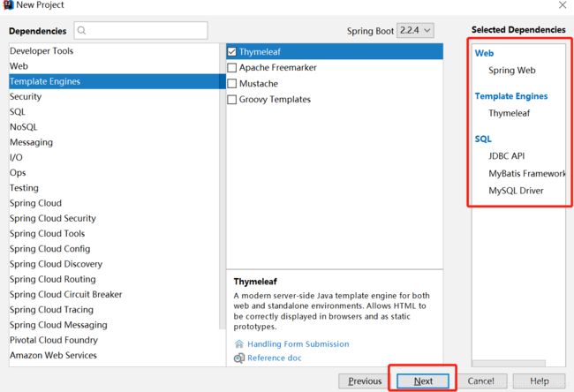Focus the dependencies search field
Viewport: 574px width, 392px height.
point(141,30)
